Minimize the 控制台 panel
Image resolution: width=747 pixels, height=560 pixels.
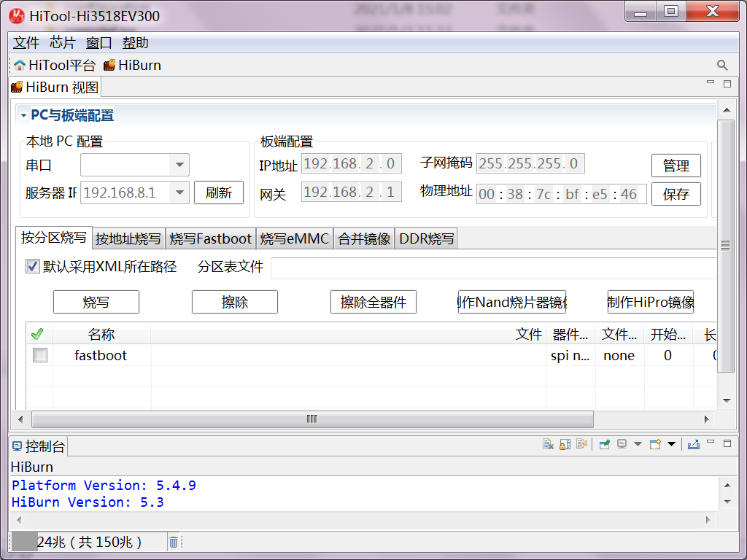[x=711, y=443]
